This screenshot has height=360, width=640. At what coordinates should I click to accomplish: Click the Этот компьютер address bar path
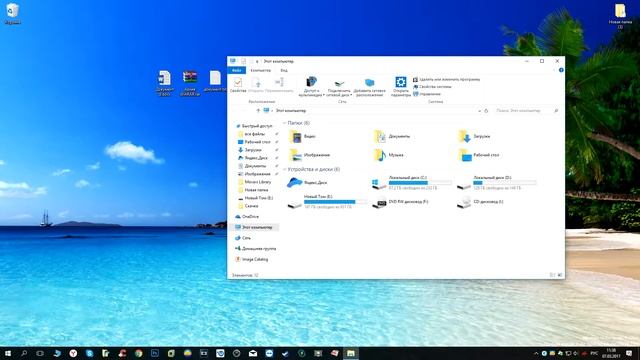pyautogui.click(x=291, y=111)
